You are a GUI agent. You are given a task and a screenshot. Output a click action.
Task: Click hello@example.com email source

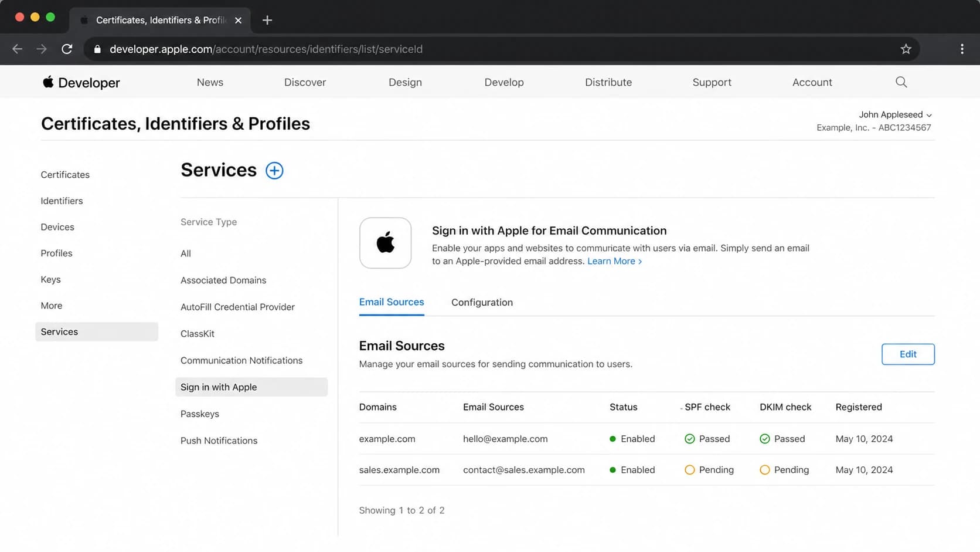(x=505, y=439)
